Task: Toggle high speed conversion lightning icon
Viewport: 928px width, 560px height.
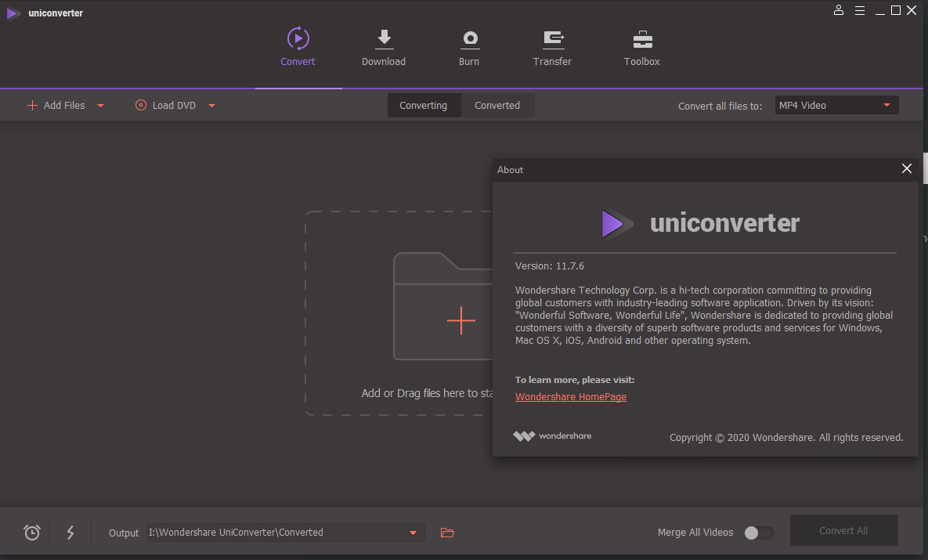Action: [x=70, y=532]
